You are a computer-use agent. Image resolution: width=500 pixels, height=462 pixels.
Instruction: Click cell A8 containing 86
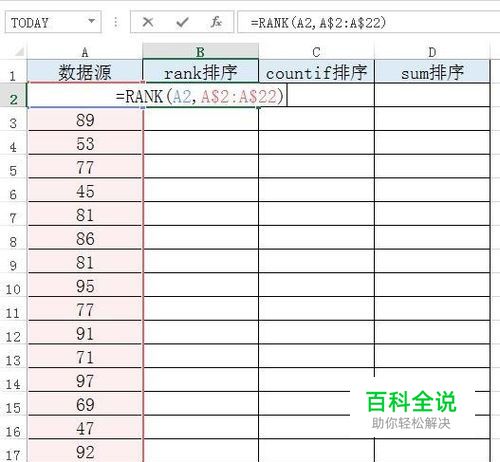[85, 238]
